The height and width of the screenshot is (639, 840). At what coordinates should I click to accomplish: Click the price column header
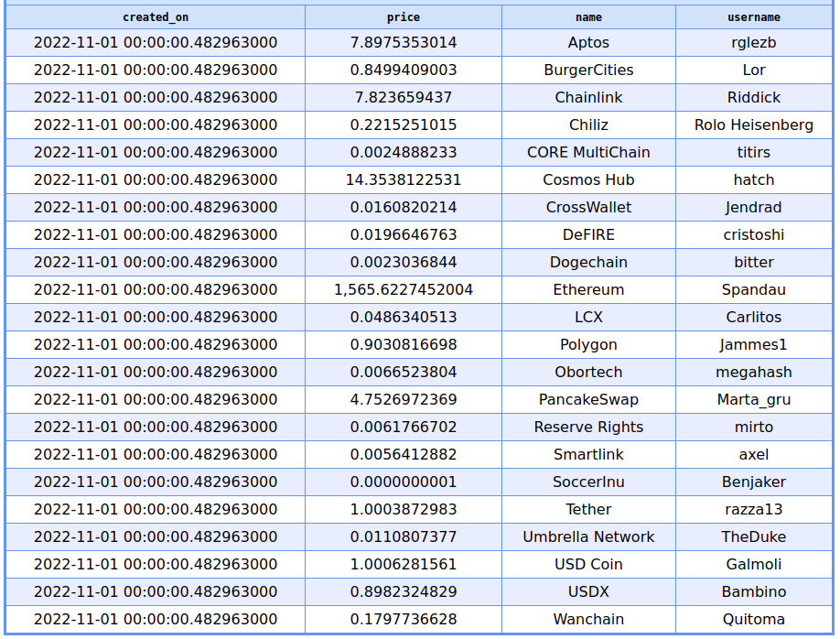click(x=404, y=16)
